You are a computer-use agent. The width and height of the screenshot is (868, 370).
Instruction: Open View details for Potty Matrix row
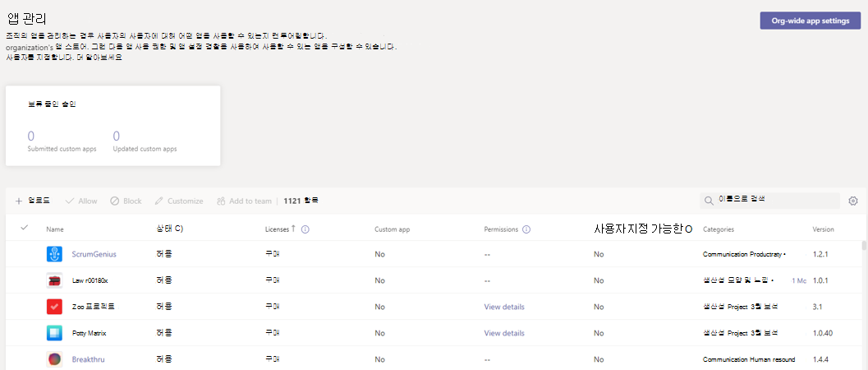click(x=504, y=334)
